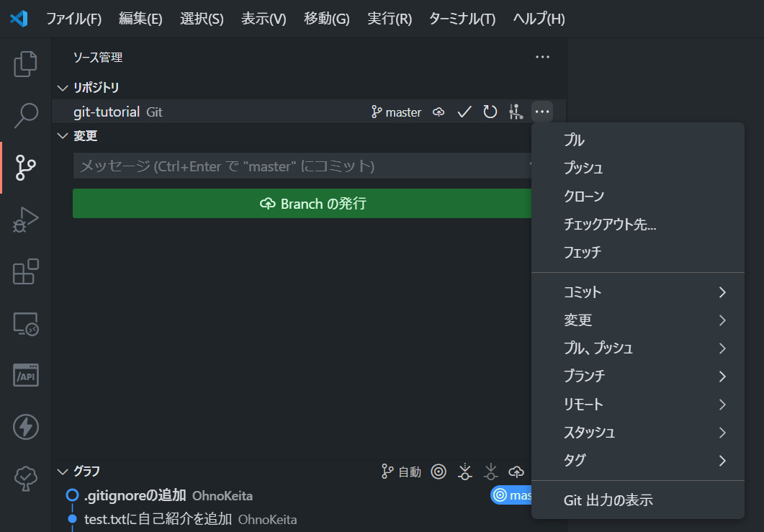This screenshot has height=532, width=764.
Task: Expand the コミット submenu
Action: click(x=638, y=292)
